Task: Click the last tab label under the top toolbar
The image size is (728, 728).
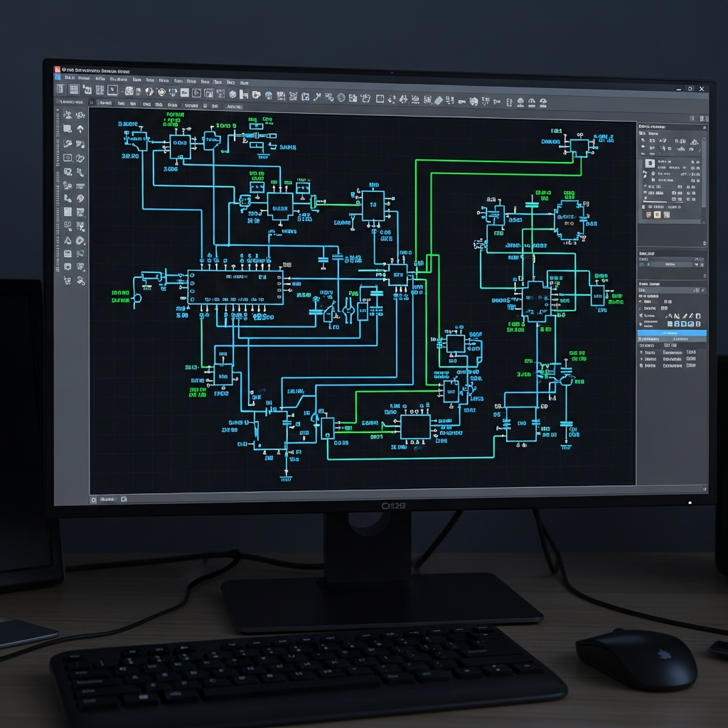Action: (233, 107)
